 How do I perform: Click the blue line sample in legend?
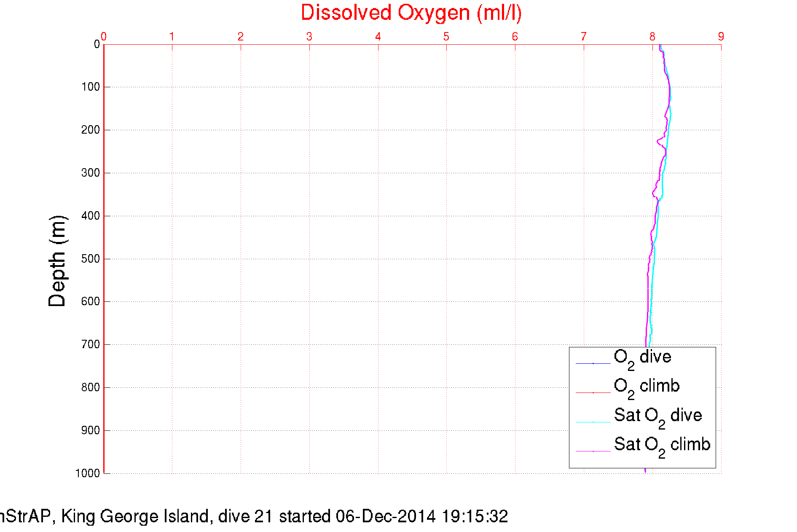click(593, 363)
